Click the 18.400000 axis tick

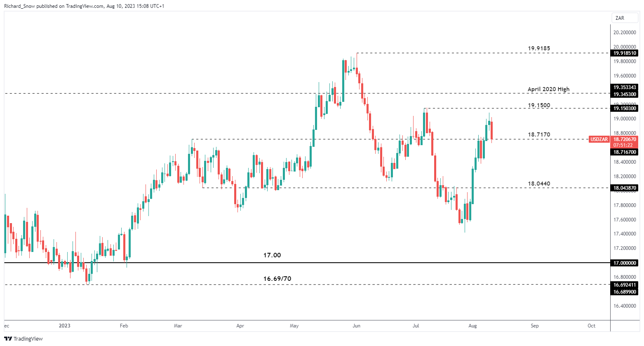pos(624,162)
